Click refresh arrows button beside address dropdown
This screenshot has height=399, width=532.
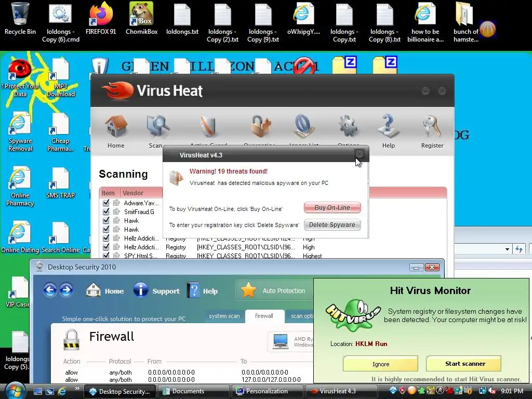(x=519, y=249)
